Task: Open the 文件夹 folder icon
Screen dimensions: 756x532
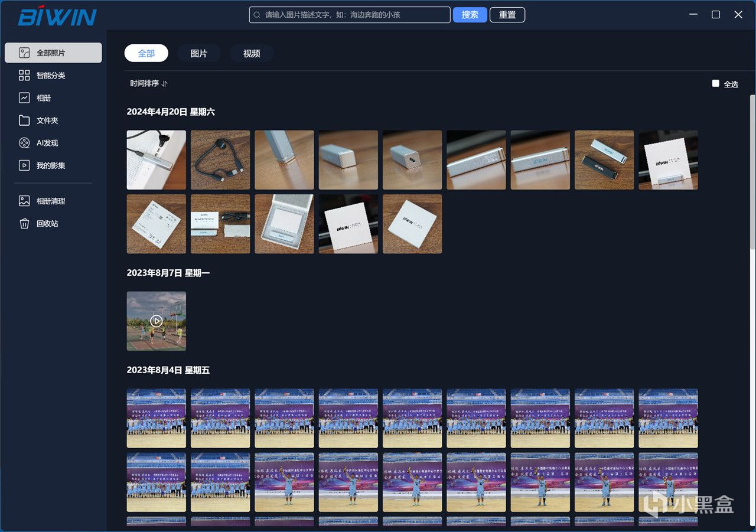Action: (24, 120)
